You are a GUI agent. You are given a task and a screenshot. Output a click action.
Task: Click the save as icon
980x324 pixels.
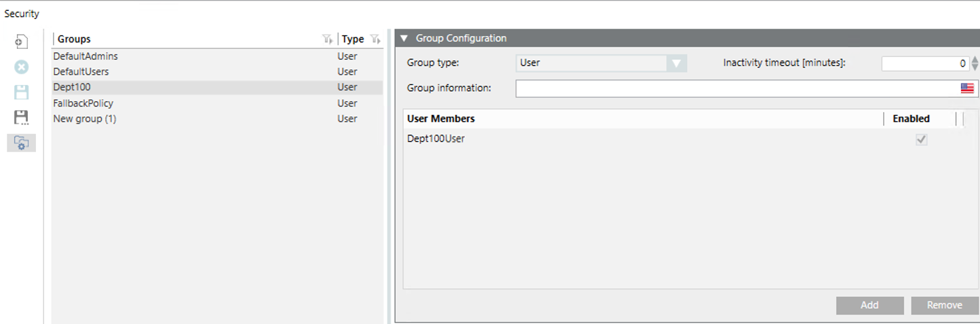pos(21,118)
